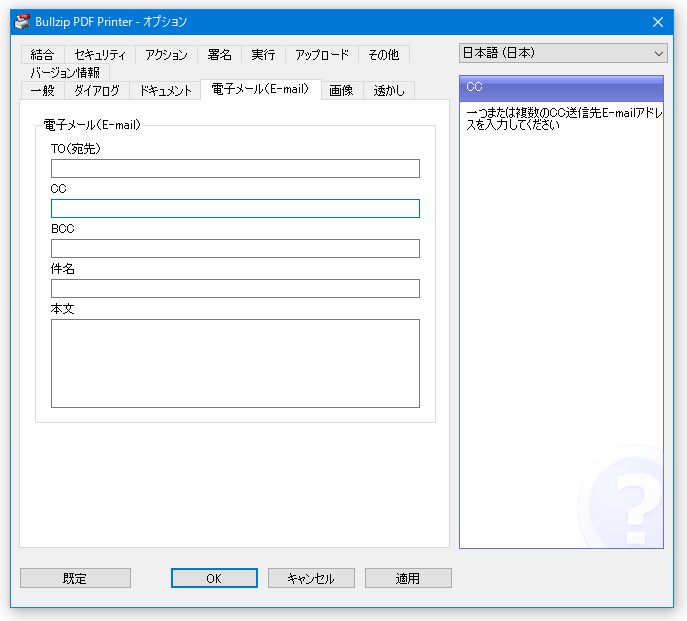Go to the 実行 tab
Image resolution: width=687 pixels, height=621 pixels.
coord(263,54)
